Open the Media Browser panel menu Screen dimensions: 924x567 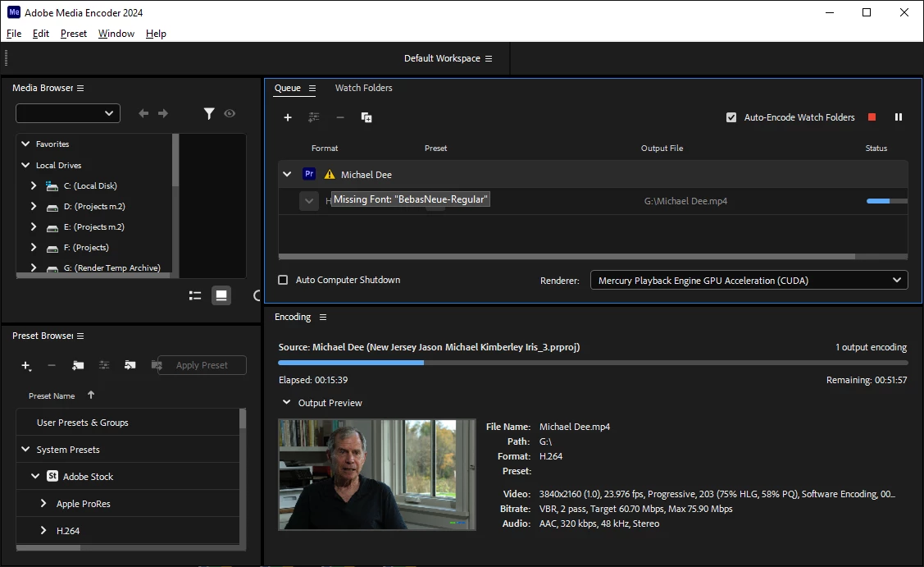80,88
